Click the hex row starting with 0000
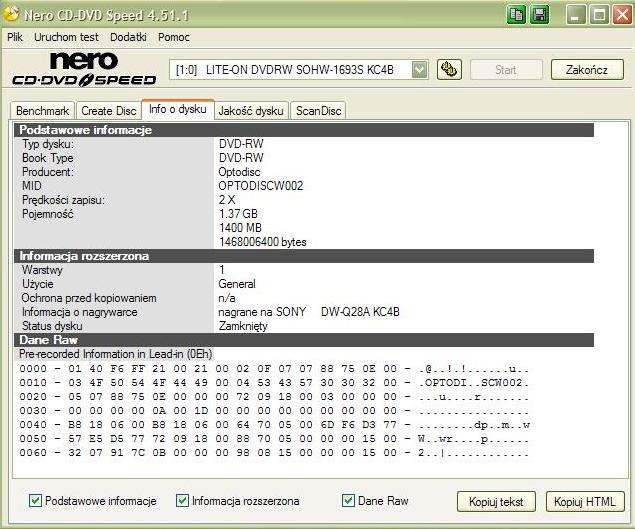The width and height of the screenshot is (635, 529). [274, 369]
